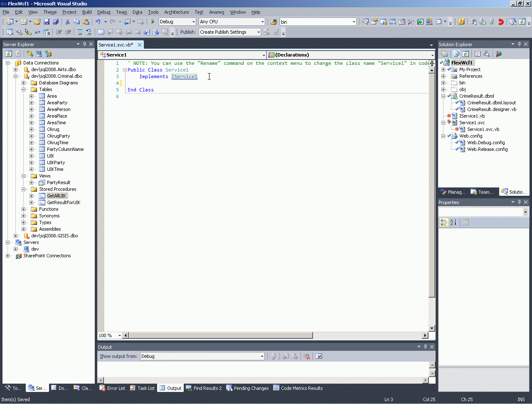The height and width of the screenshot is (404, 532).
Task: Decrease line indent using the toolbar icon
Action: click(x=59, y=32)
